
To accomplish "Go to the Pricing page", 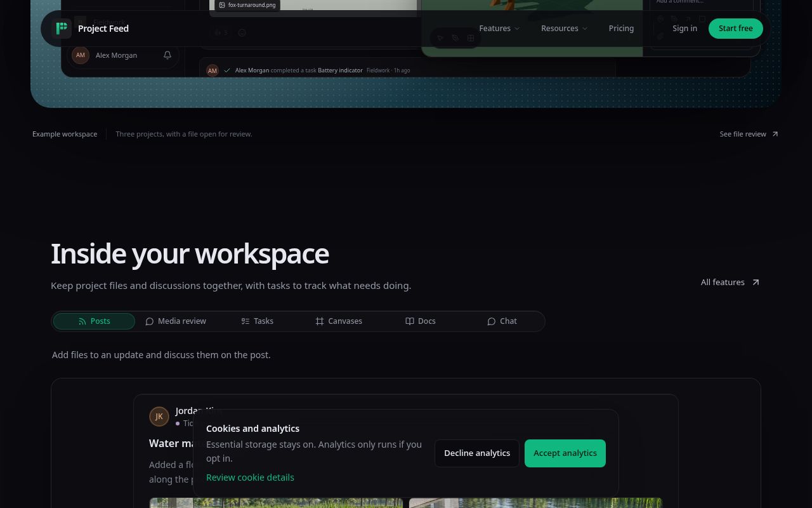I will [x=621, y=29].
